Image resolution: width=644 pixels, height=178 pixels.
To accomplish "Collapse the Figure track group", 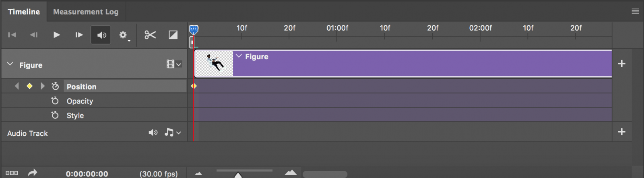I will pos(10,64).
